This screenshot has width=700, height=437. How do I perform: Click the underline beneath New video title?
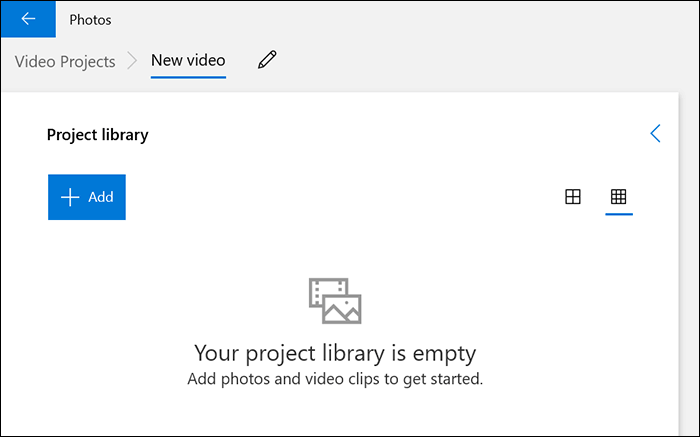tap(188, 77)
